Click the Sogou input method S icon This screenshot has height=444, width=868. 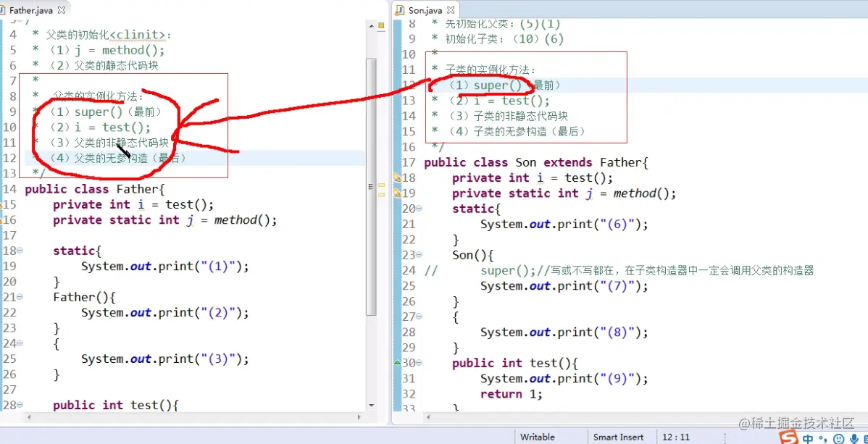788,437
